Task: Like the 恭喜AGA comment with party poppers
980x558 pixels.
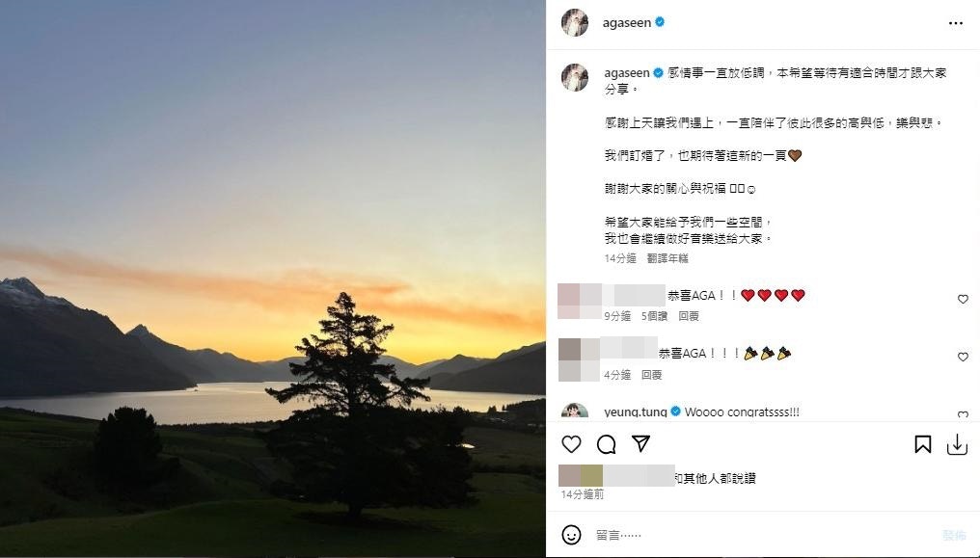Action: click(963, 357)
